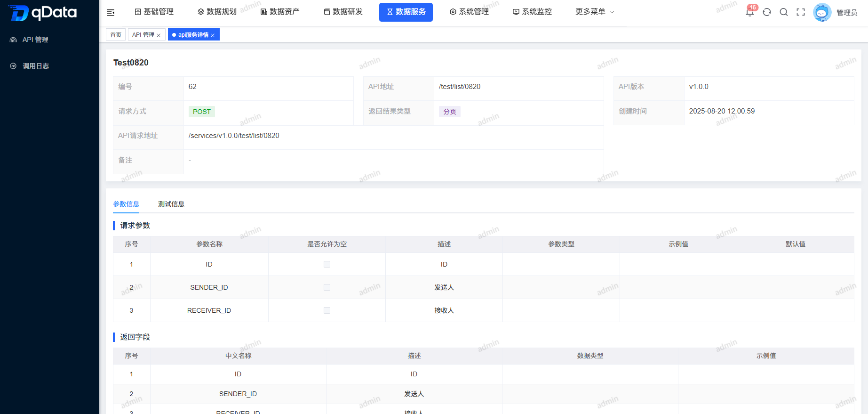868x414 pixels.
Task: Click API version value v1.0.0
Action: point(699,87)
